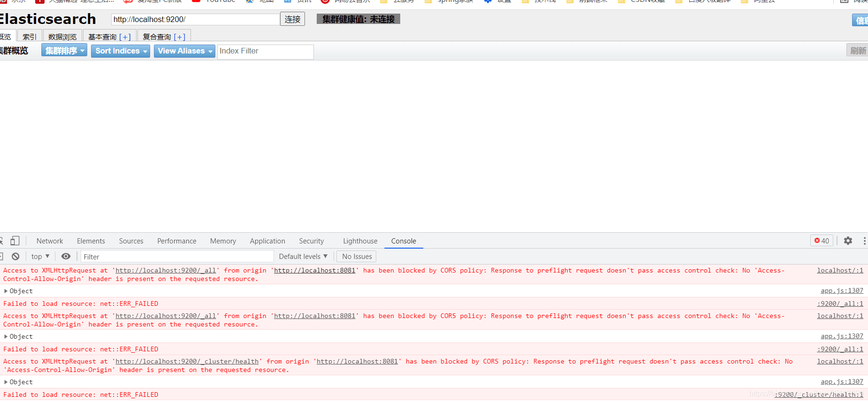Open first app.js:1307 source link
Image resolution: width=868 pixels, height=402 pixels.
pyautogui.click(x=842, y=290)
